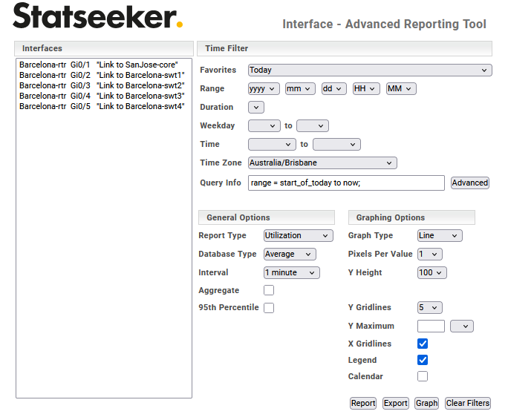Click the Export button
508x420 pixels.
tap(395, 403)
